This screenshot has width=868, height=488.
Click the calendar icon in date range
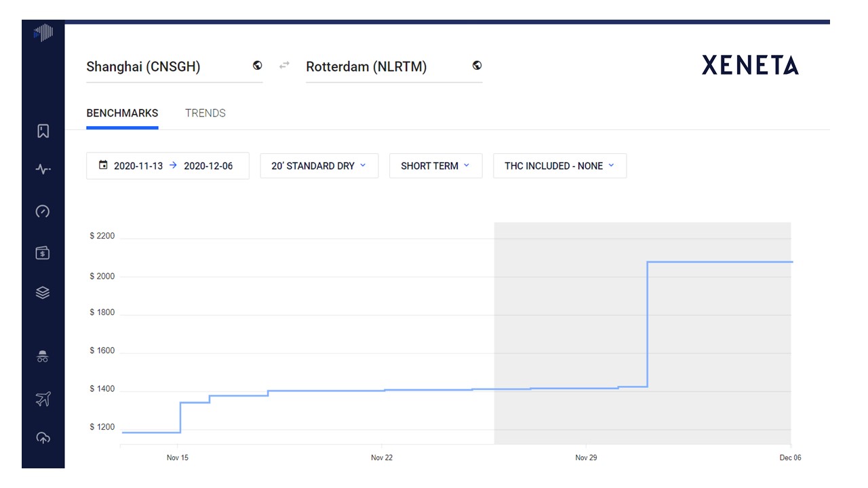tap(103, 165)
